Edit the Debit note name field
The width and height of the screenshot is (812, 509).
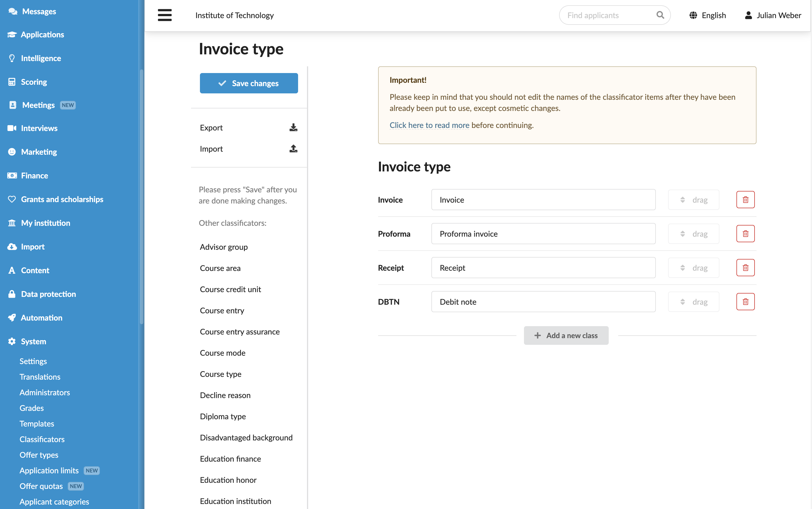pos(543,302)
